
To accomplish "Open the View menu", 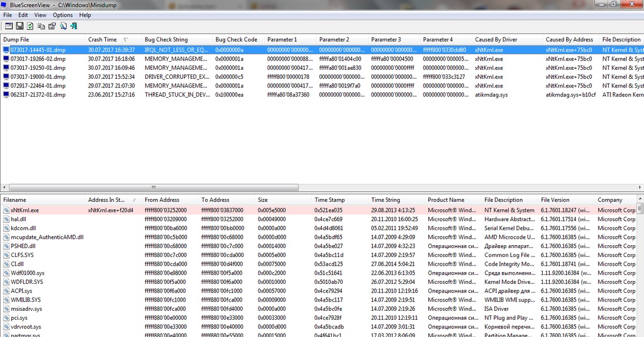I will 40,15.
